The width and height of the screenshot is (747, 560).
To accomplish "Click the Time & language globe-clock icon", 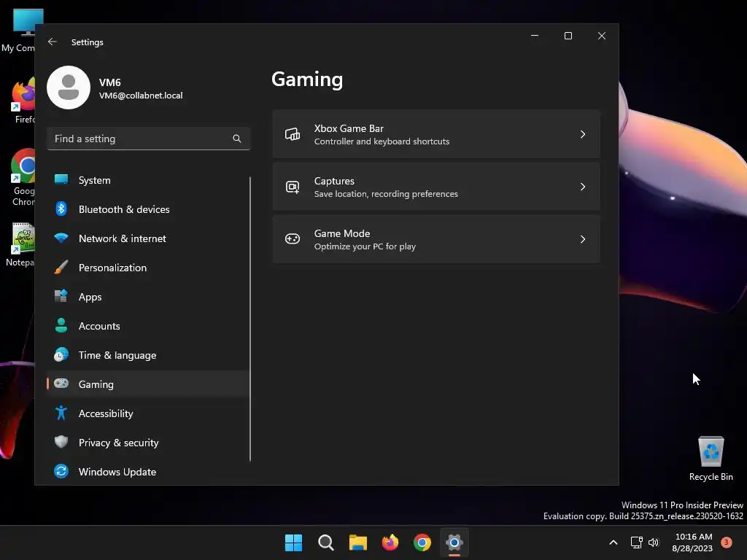I will click(x=61, y=355).
